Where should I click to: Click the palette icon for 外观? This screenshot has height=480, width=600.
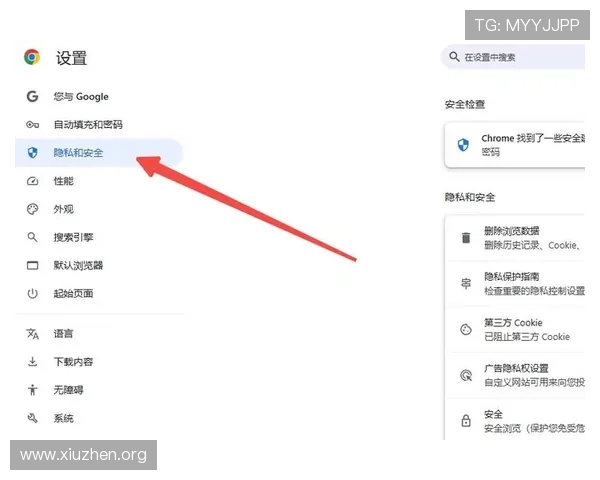[33, 209]
